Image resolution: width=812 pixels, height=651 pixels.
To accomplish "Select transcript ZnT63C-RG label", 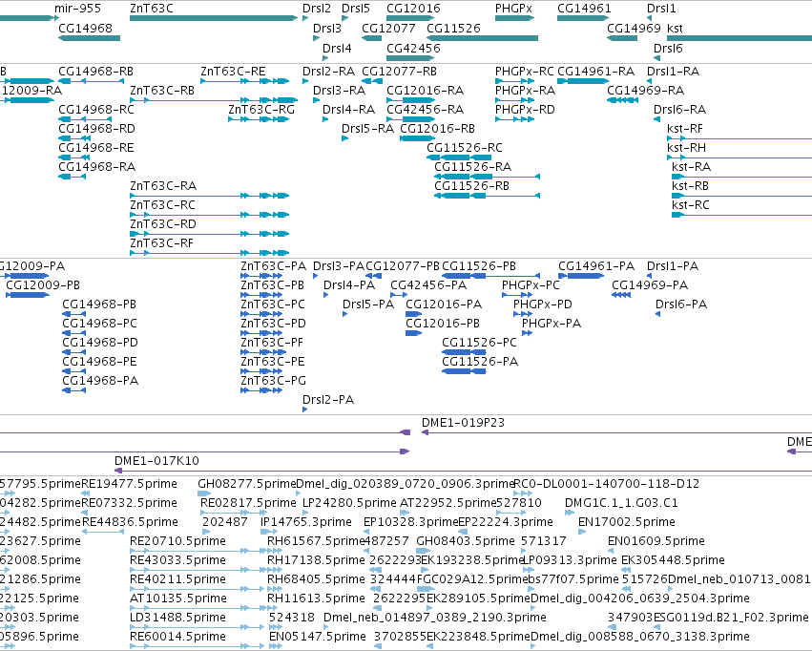I will pos(261,109).
